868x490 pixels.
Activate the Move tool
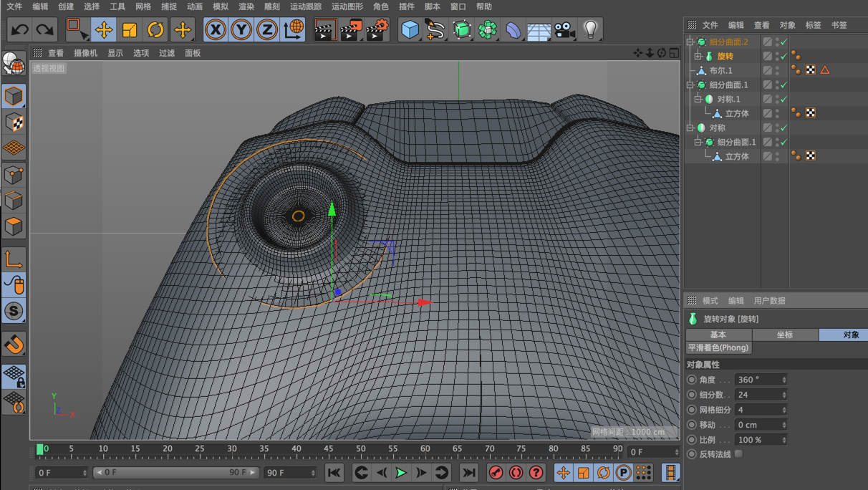(x=104, y=29)
